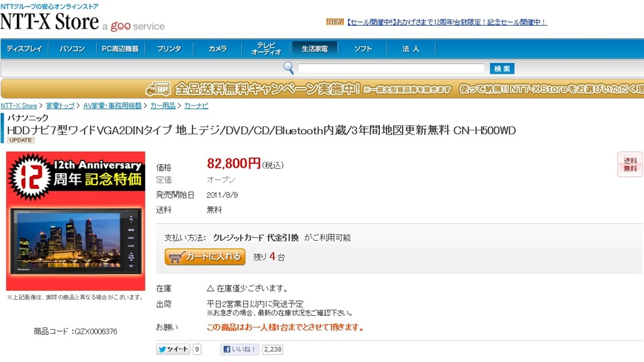Click the 在庫僅少ございます stock status
The height and width of the screenshot is (362, 644).
[248, 288]
